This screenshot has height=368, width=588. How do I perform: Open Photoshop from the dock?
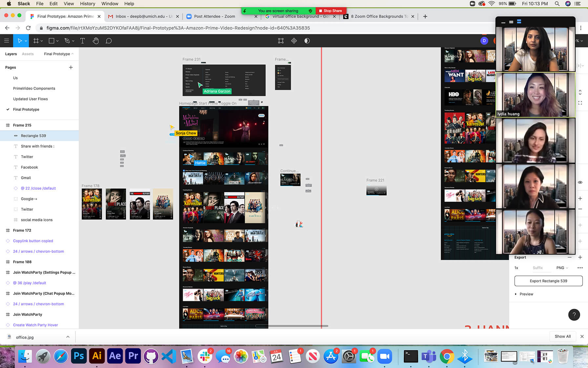tap(79, 356)
